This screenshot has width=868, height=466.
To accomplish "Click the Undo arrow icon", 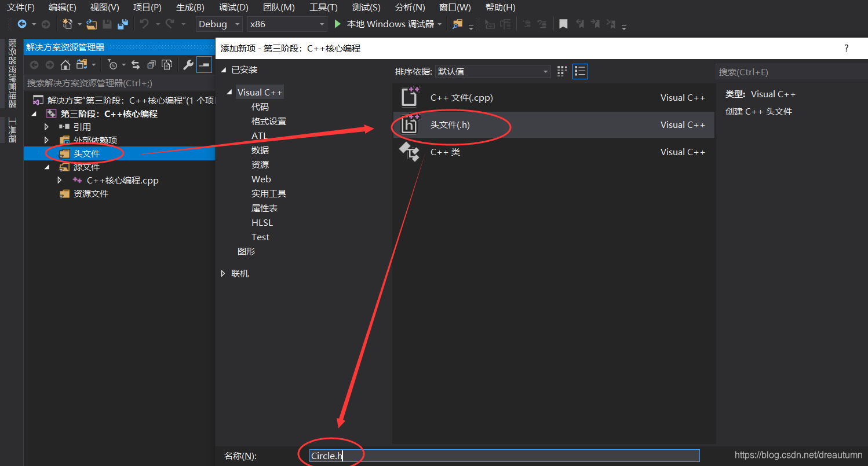I will click(x=144, y=24).
